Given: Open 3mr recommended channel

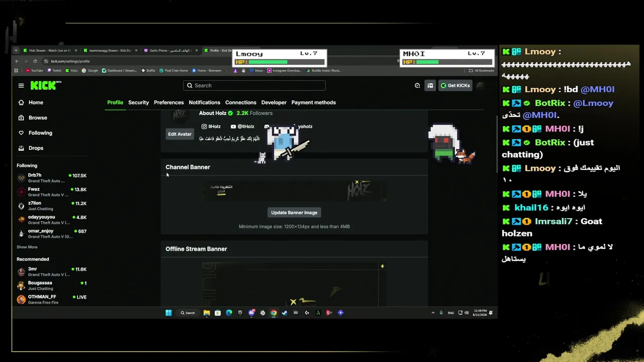Looking at the screenshot, I should 52,272.
